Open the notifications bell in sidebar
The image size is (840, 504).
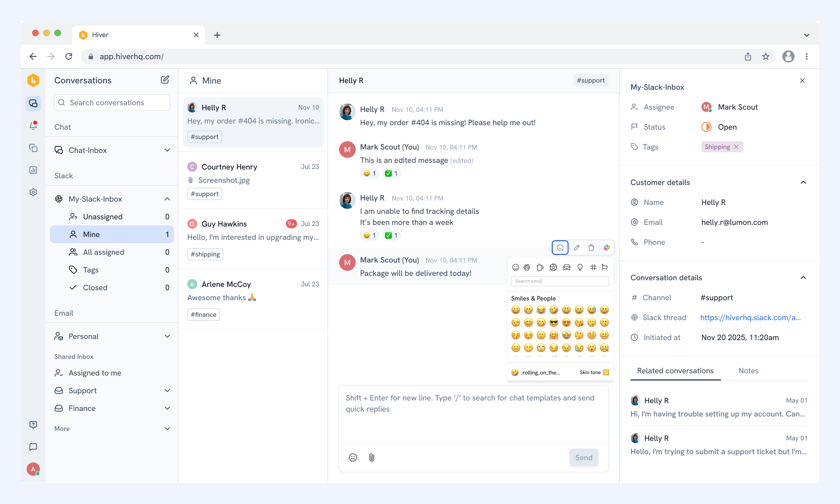(33, 125)
